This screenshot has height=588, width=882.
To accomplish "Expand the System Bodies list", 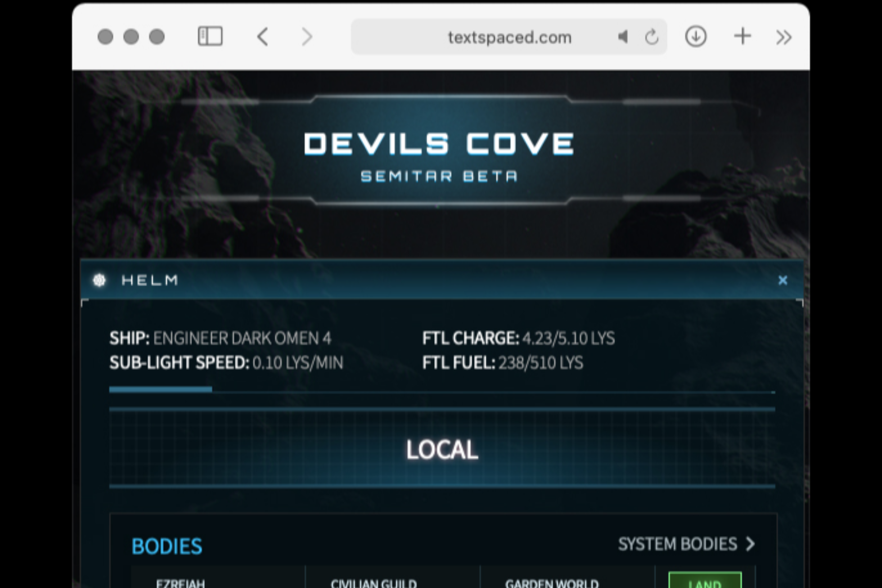I will coord(686,544).
